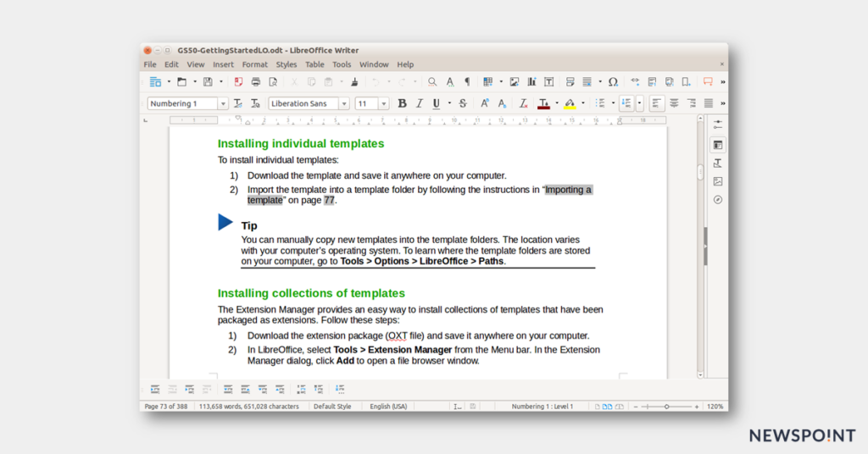Open sidebar Navigator compass icon
The height and width of the screenshot is (454, 868).
(717, 200)
